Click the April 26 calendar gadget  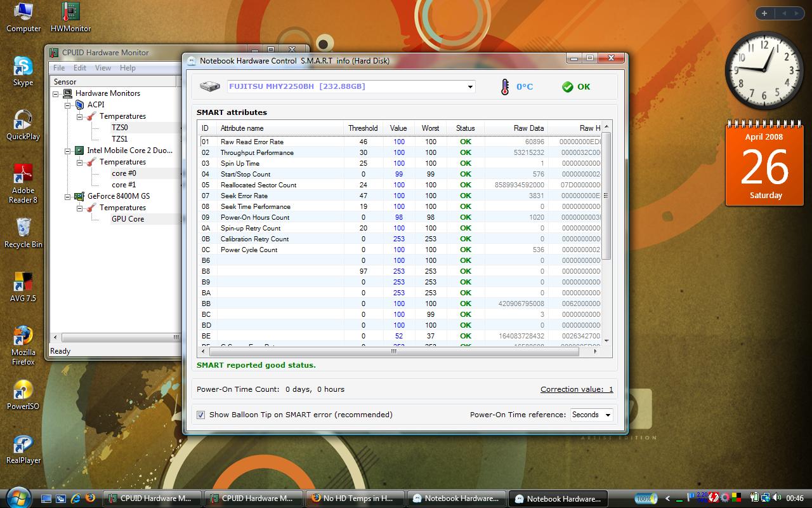point(764,163)
